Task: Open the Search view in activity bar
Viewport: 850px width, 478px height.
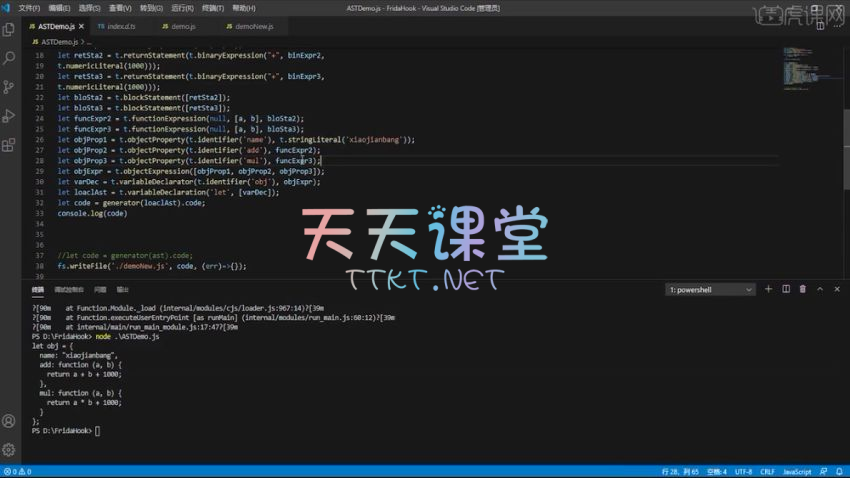Action: coord(9,59)
